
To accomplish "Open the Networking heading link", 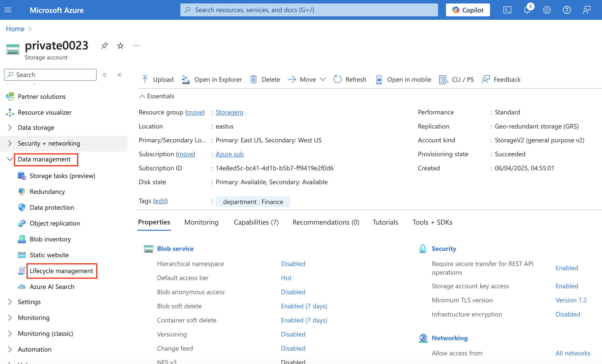I will (x=450, y=338).
